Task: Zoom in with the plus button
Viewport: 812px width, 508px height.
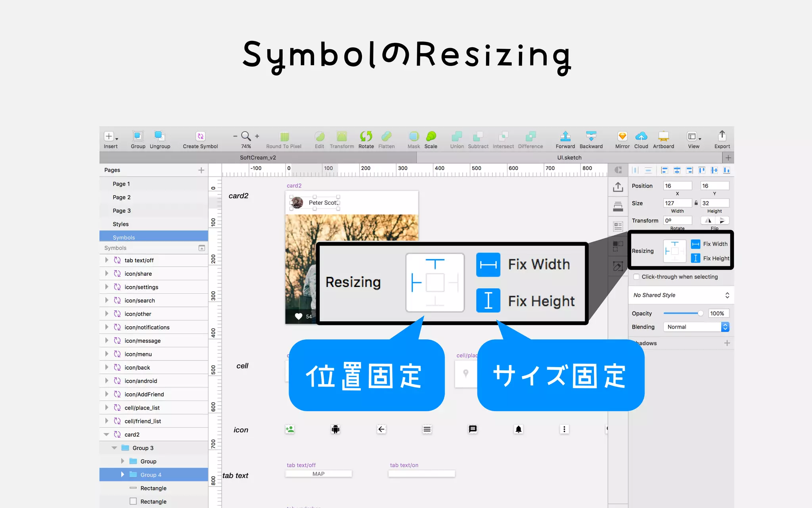Action: point(257,136)
